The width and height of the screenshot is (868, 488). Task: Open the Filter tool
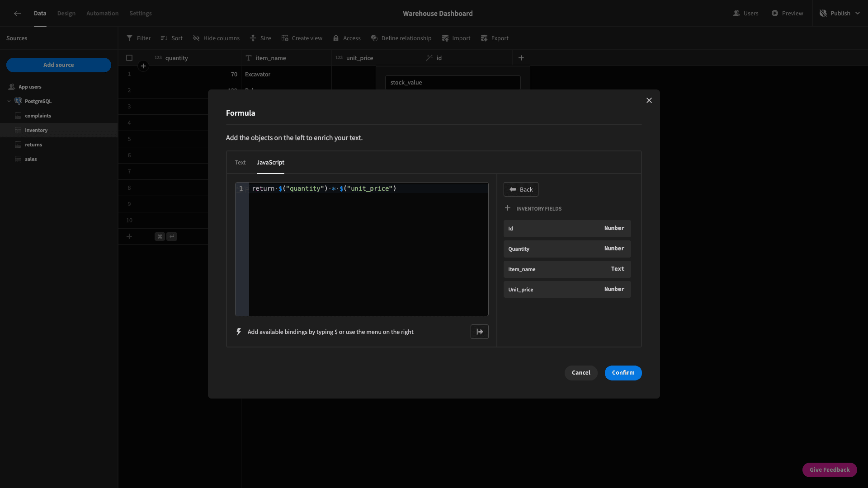click(138, 38)
